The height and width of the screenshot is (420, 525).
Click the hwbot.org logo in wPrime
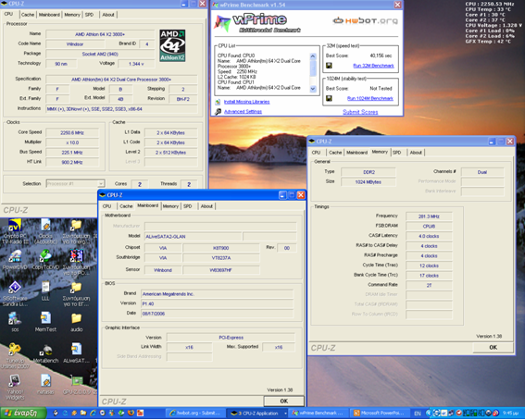(366, 20)
